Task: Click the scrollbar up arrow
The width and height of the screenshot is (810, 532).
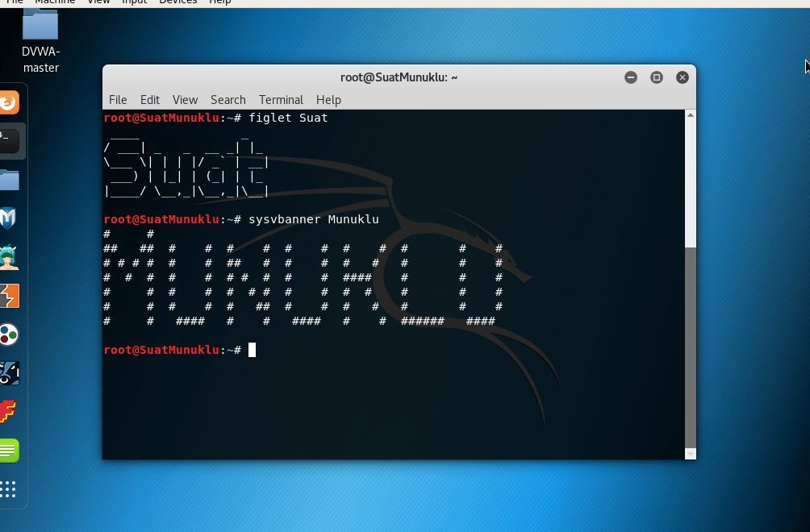Action: (x=691, y=115)
